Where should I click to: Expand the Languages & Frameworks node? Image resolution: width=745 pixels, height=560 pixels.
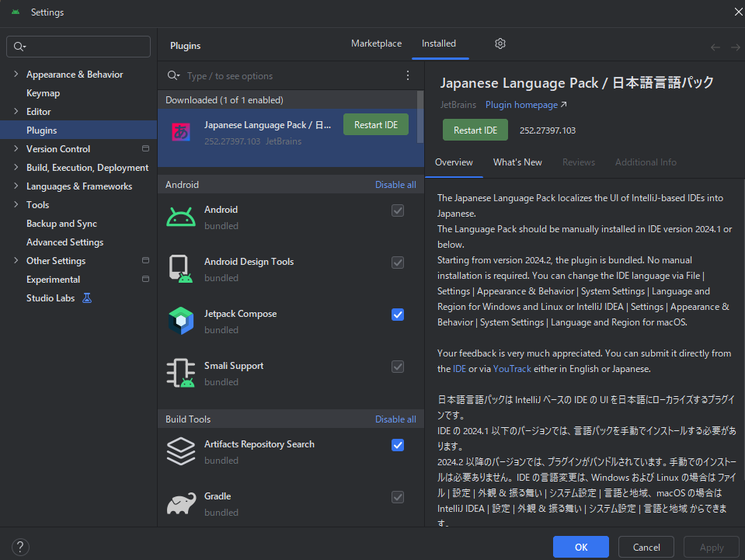[16, 186]
